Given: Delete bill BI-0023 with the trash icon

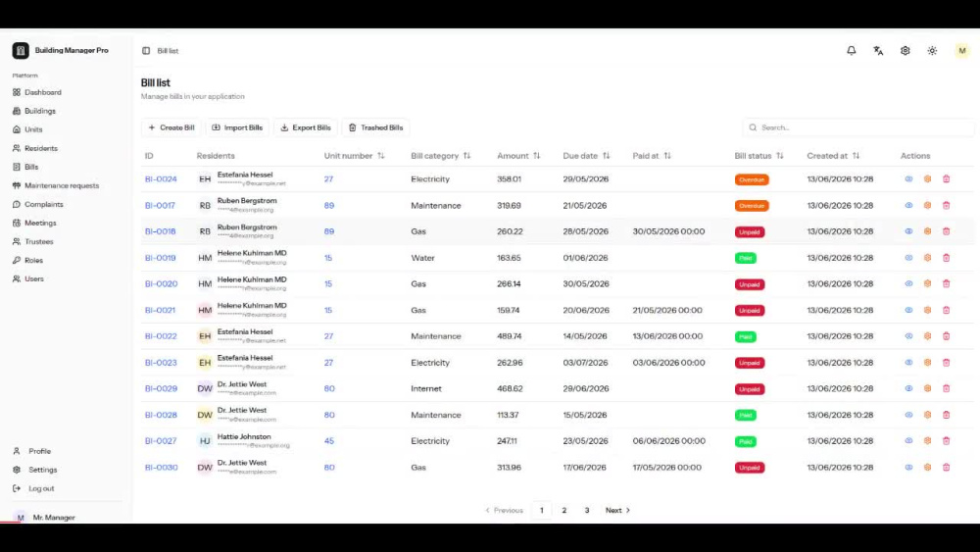Looking at the screenshot, I should click(x=947, y=363).
